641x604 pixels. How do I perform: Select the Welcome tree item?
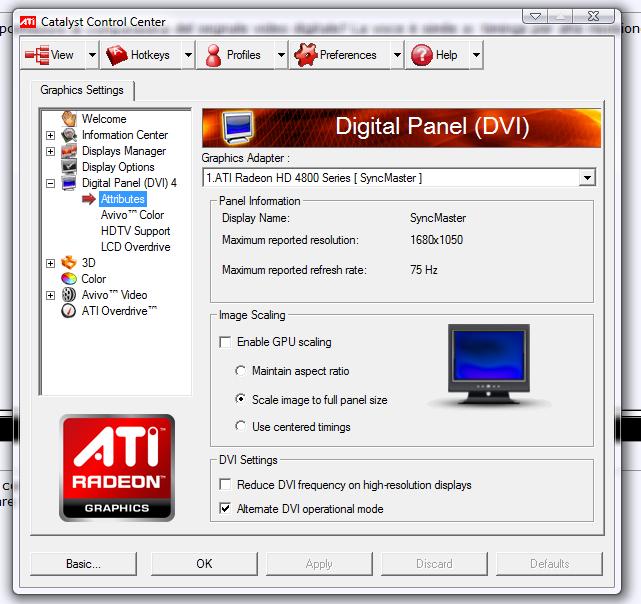[104, 119]
